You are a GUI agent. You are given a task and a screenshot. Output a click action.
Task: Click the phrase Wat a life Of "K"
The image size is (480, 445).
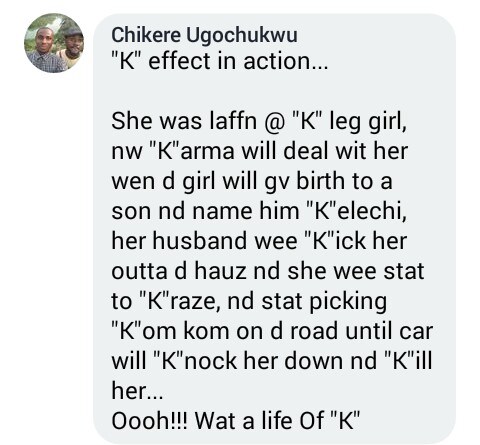tap(277, 421)
